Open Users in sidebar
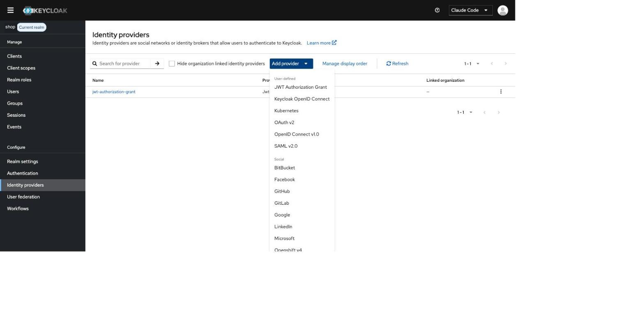Viewport: 644px width, 314px height. pyautogui.click(x=43, y=92)
